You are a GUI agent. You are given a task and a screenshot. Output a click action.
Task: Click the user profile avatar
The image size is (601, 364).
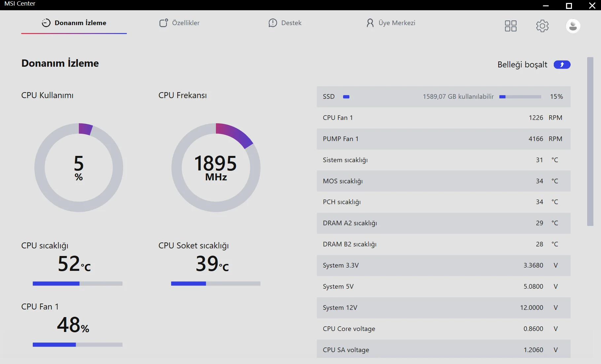[x=573, y=26]
